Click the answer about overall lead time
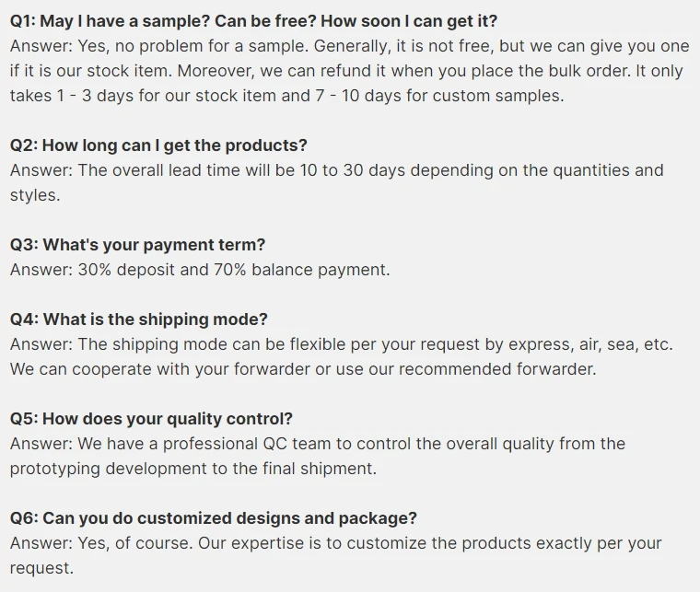The width and height of the screenshot is (700, 592). [336, 169]
